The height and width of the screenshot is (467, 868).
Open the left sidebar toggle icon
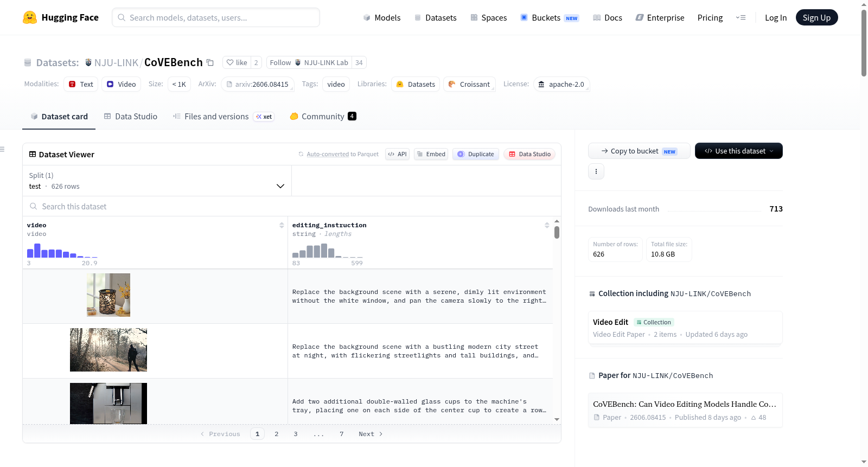tap(2, 149)
